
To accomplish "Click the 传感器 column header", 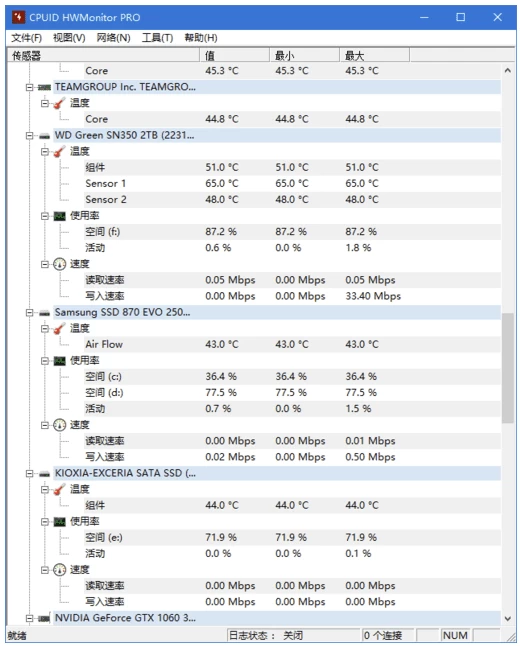I will (103, 55).
